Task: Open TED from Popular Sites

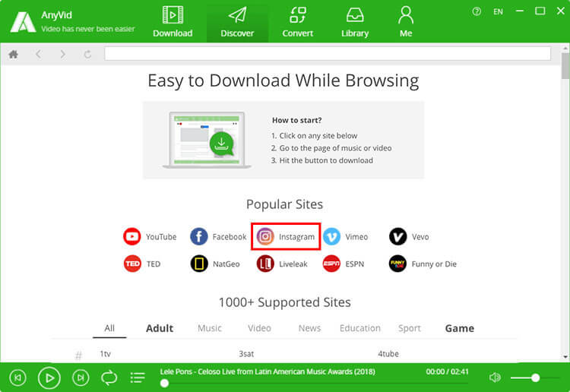Action: coord(142,264)
